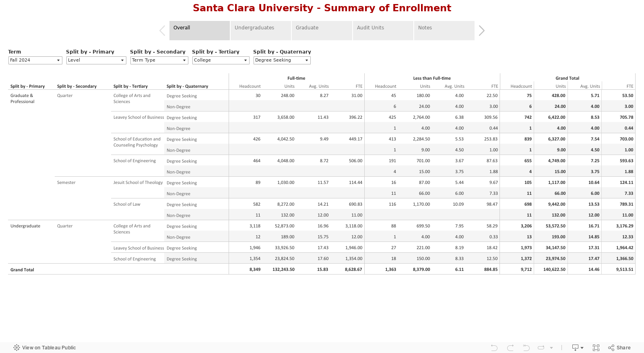Open the Audit Units tab
The width and height of the screenshot is (644, 353).
coord(383,31)
